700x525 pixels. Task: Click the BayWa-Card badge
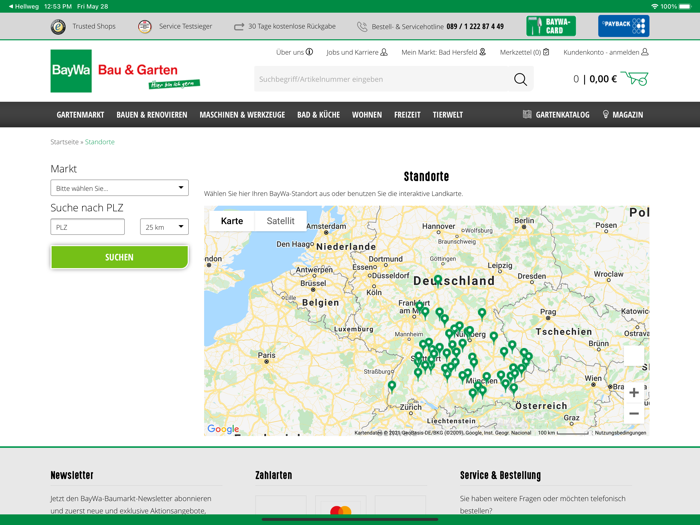point(550,26)
